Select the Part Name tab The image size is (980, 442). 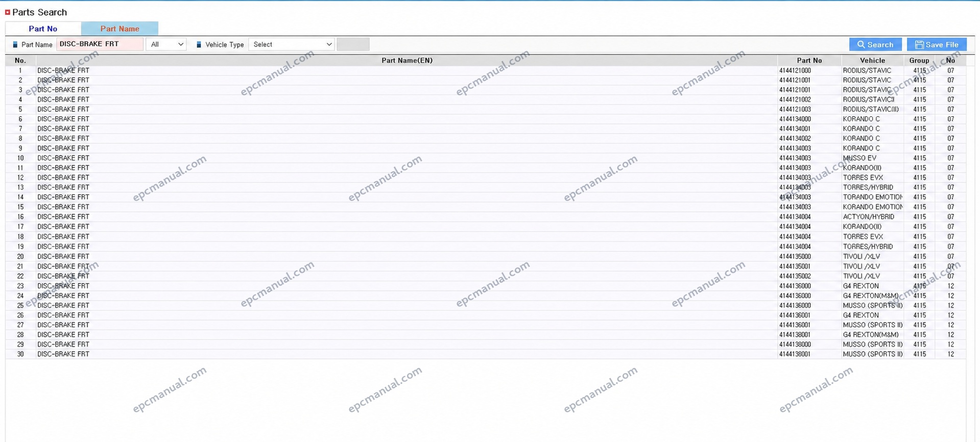(119, 29)
